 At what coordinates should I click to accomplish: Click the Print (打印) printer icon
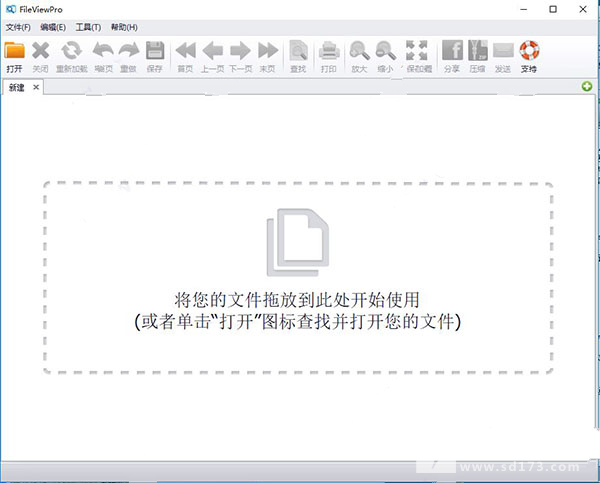(x=329, y=51)
